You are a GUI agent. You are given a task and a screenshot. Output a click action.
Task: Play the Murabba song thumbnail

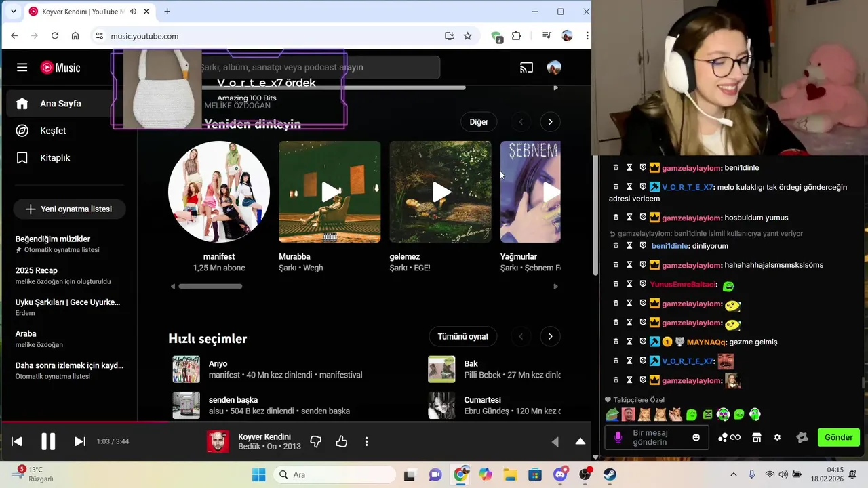click(330, 192)
